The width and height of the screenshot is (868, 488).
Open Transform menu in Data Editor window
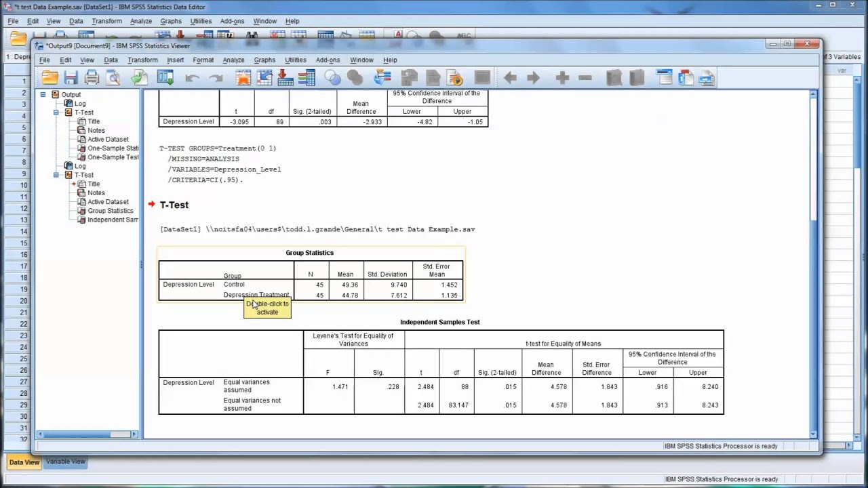(x=106, y=21)
